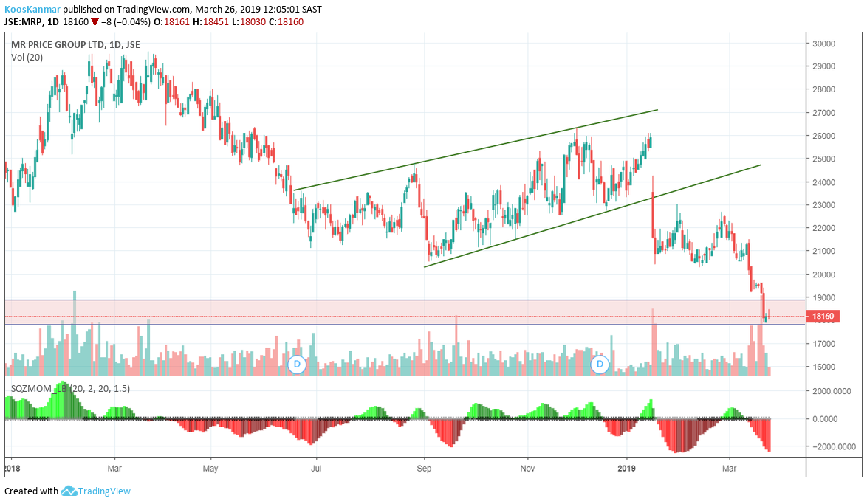Open the KoosKanmar author link

(32, 10)
